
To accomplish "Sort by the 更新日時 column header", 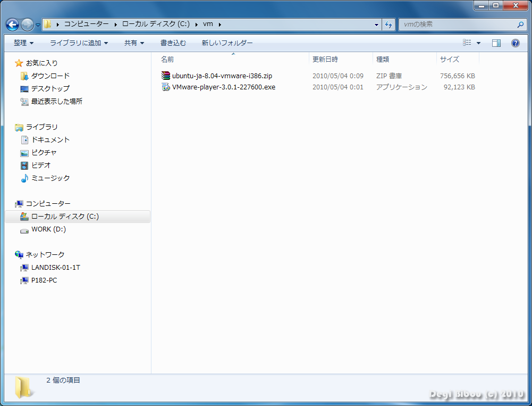I will point(325,60).
